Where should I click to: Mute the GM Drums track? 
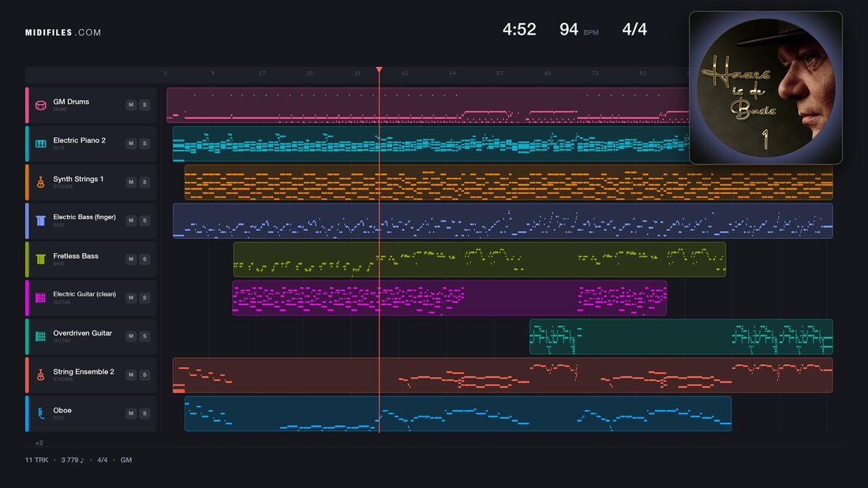tap(131, 105)
